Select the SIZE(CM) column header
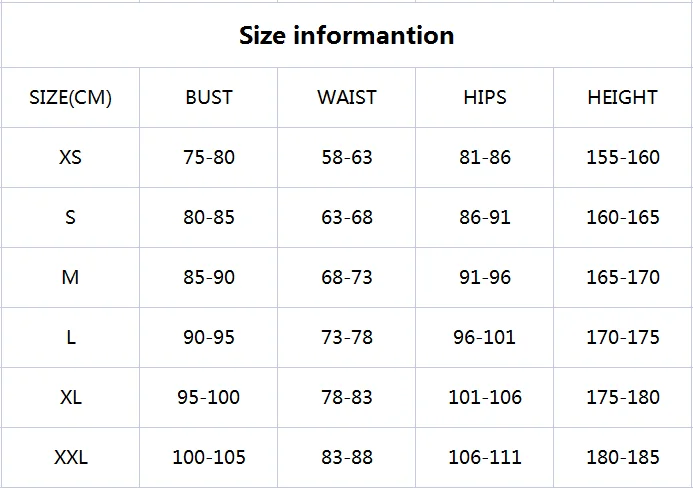 (70, 98)
